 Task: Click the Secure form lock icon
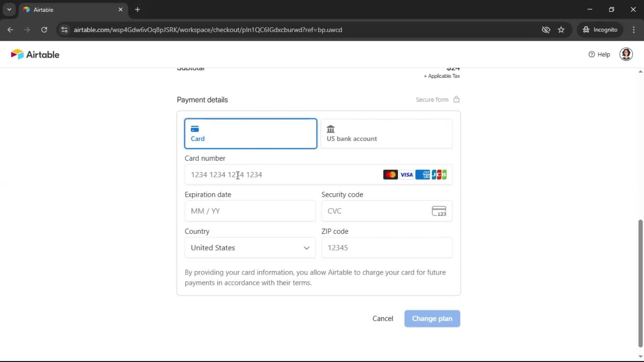[456, 99]
